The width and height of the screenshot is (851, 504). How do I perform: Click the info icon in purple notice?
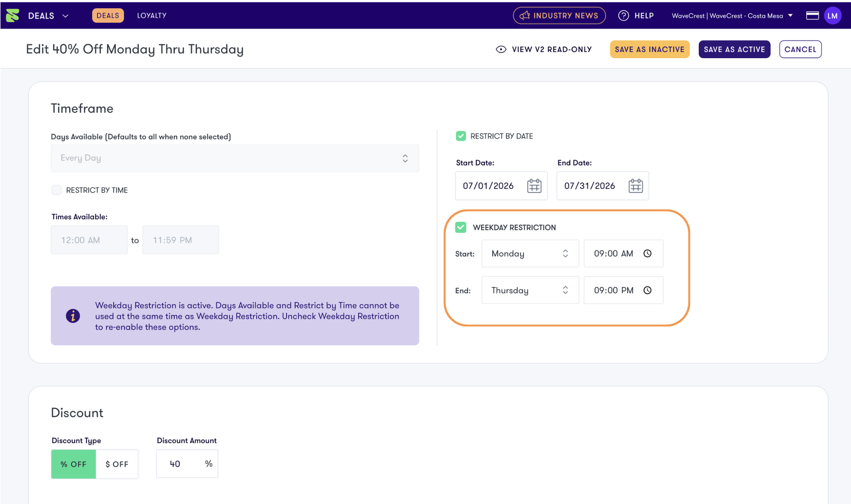(73, 316)
